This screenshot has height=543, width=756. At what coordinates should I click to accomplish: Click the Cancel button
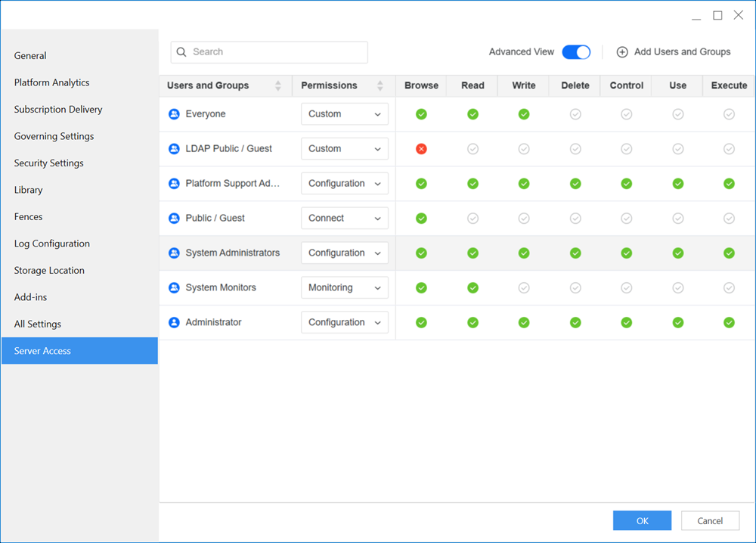[710, 520]
